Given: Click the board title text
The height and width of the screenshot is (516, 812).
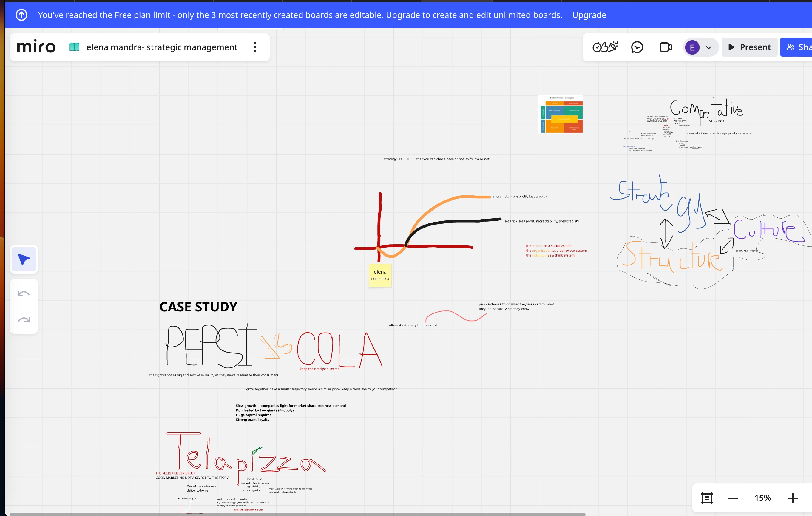Looking at the screenshot, I should pos(162,47).
